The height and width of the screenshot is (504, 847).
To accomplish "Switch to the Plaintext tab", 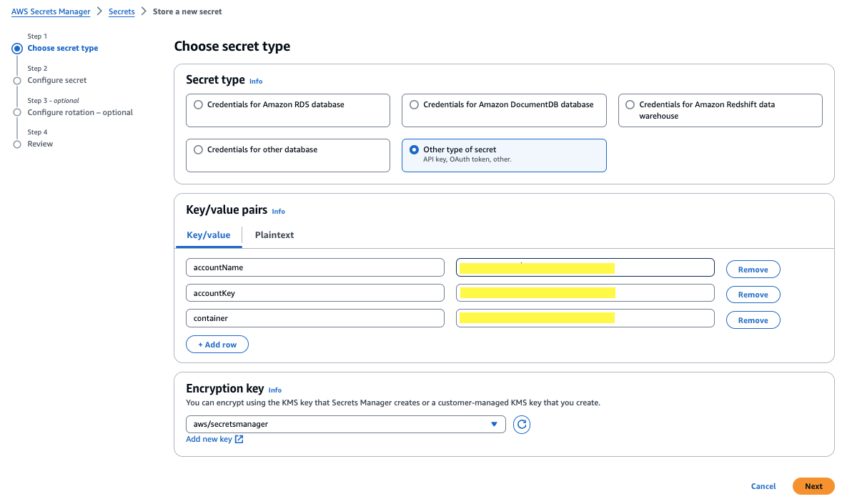I will coord(274,235).
